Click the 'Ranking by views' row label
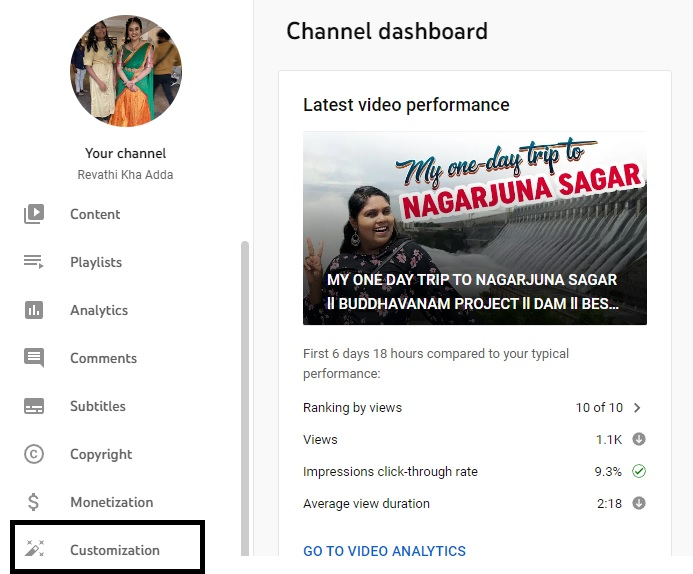This screenshot has width=693, height=574. click(352, 407)
